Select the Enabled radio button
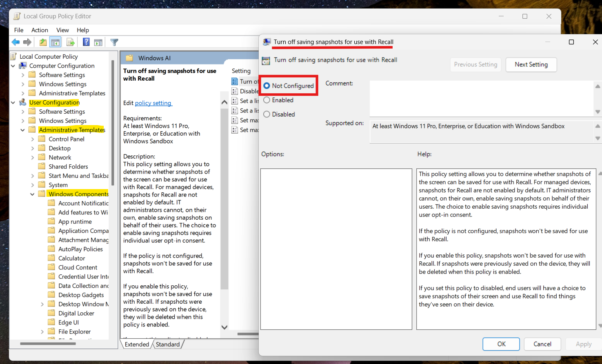 pyautogui.click(x=267, y=100)
